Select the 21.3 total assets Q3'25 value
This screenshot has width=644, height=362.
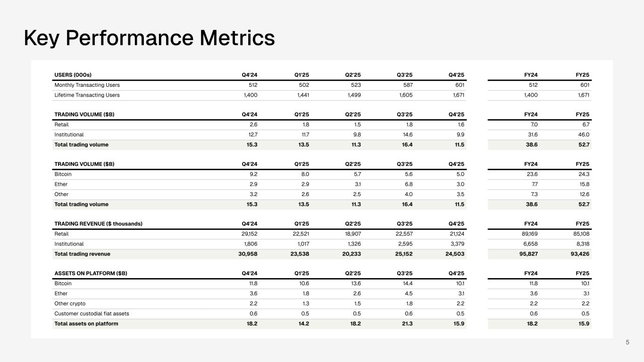[x=406, y=324]
